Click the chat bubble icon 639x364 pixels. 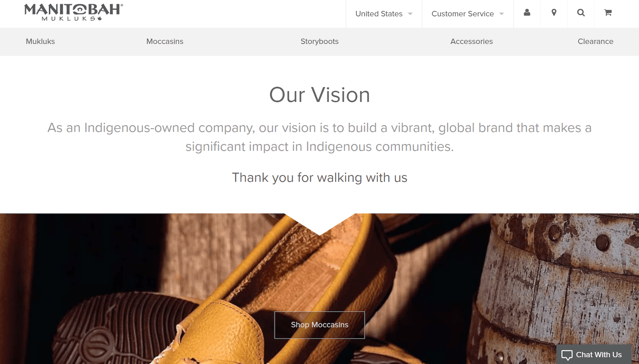(x=567, y=355)
